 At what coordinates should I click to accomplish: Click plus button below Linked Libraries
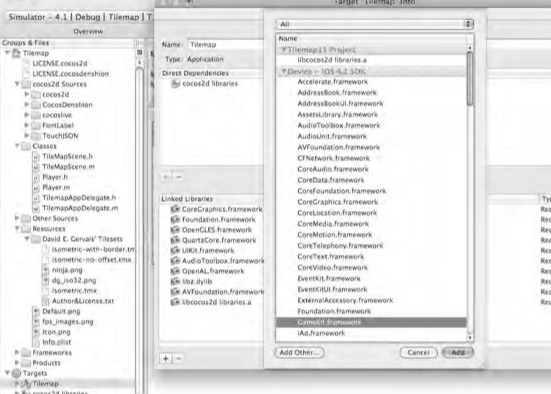pyautogui.click(x=166, y=359)
